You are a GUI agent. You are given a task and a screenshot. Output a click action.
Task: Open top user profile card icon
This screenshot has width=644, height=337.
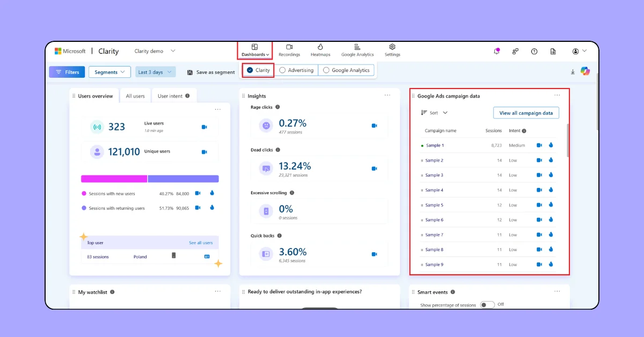pyautogui.click(x=207, y=257)
